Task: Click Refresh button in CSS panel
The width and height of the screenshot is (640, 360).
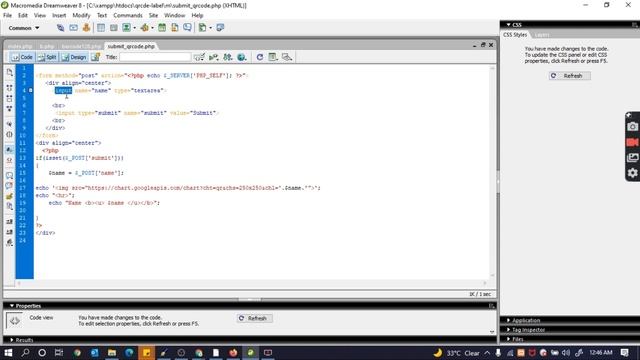Action: (x=569, y=76)
